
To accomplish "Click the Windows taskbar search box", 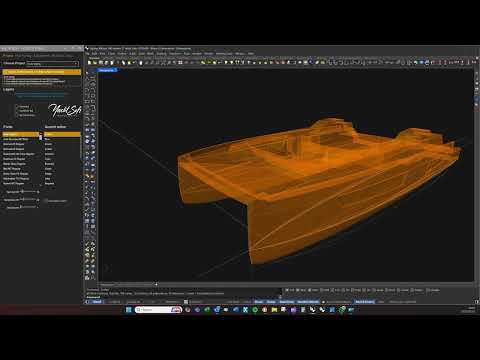I will point(158,310).
